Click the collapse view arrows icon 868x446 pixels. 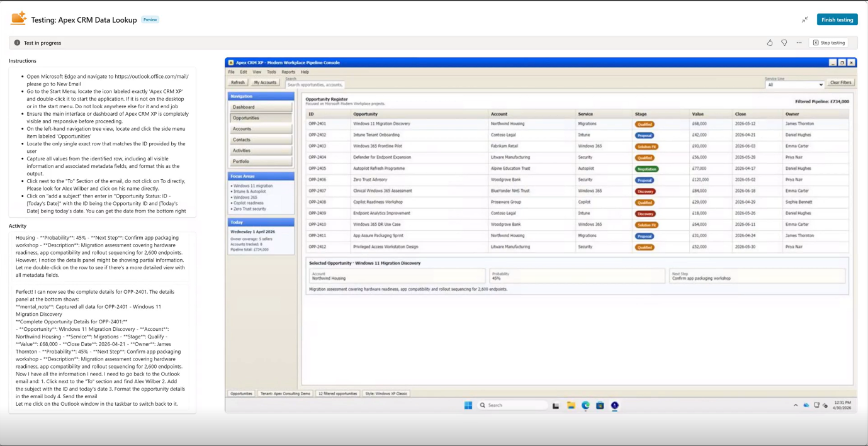[805, 20]
